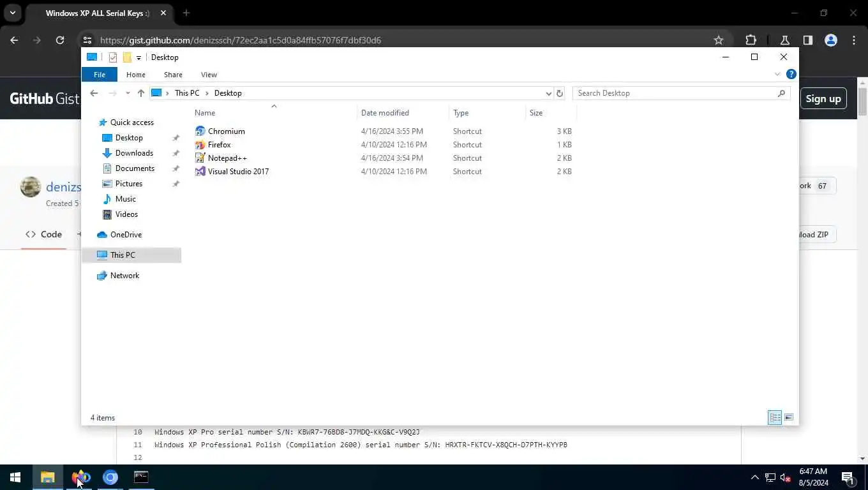Click the magnifier icon in Search Desktop box
Screen dimensions: 868x490
point(781,93)
